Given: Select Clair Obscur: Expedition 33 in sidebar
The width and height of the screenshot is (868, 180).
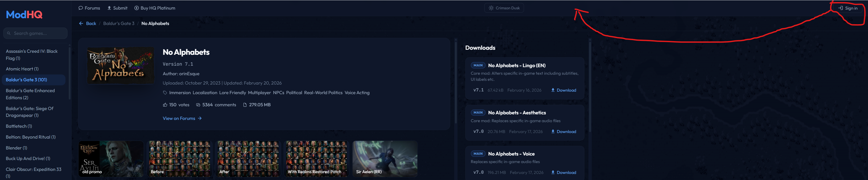Looking at the screenshot, I should click(34, 173).
